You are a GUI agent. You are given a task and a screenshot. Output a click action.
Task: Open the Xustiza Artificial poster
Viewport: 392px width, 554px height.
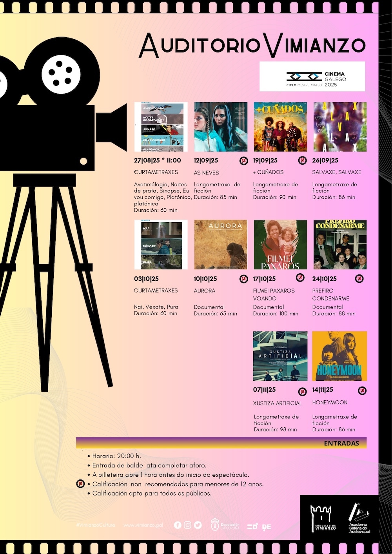[x=280, y=356]
